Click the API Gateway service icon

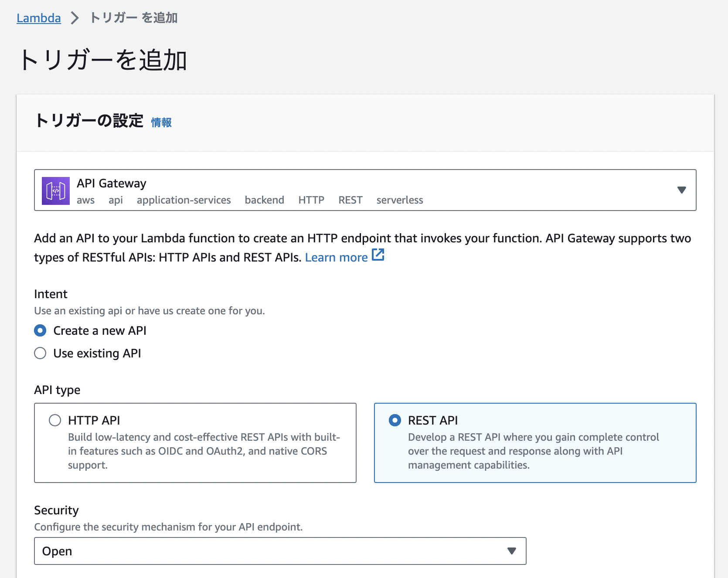pyautogui.click(x=56, y=191)
